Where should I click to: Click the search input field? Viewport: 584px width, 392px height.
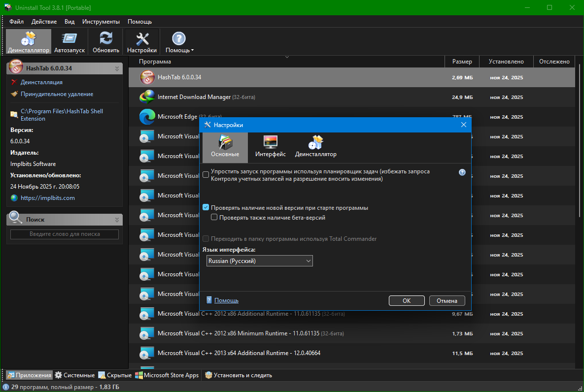(65, 234)
